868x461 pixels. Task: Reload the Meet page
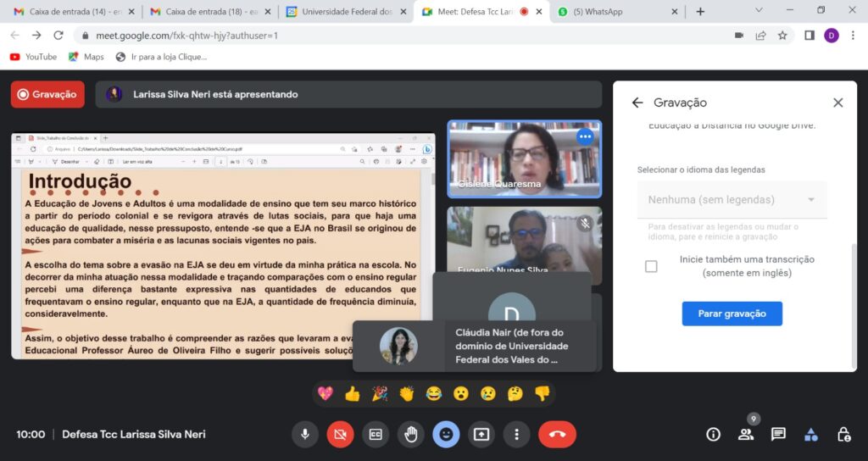coord(58,36)
